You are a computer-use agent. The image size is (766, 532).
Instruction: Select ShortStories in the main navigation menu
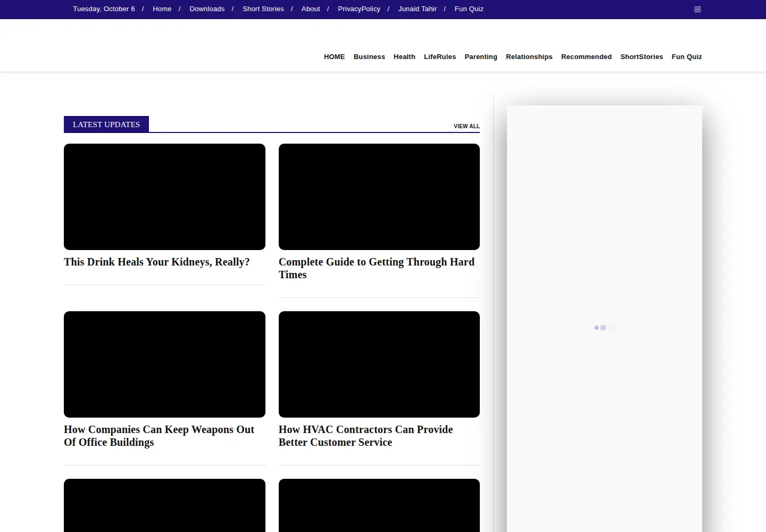point(642,57)
